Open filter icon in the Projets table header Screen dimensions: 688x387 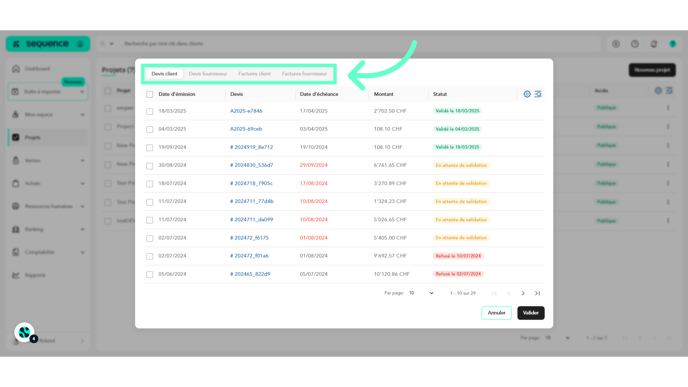(669, 90)
